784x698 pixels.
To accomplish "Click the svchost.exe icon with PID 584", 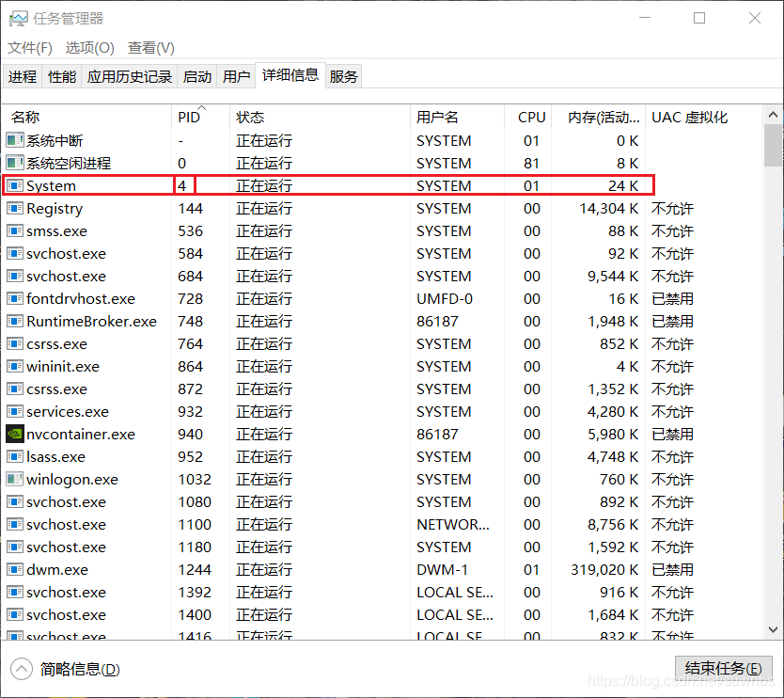I will (15, 253).
